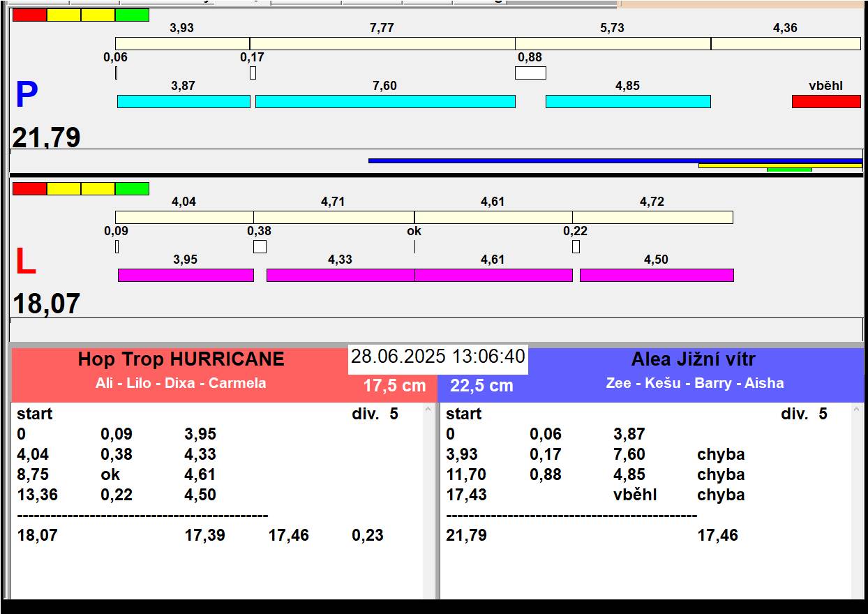The image size is (868, 614).
Task: Select the white 0,88 changeover box
Action: pyautogui.click(x=530, y=73)
